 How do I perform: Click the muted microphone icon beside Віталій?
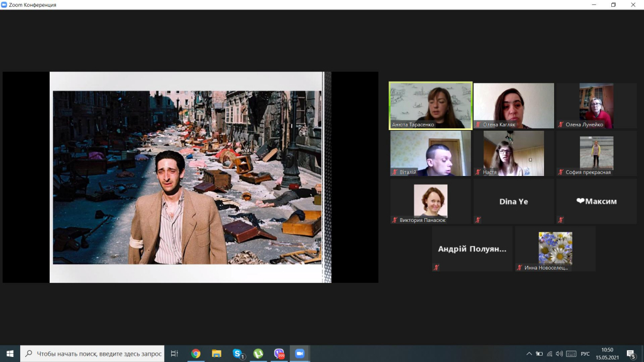pos(395,172)
